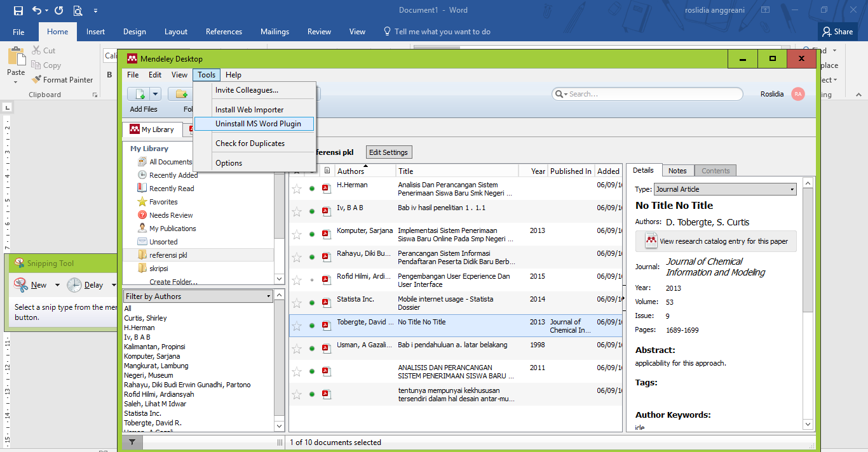Open PDF icon for Rofid Hilmi document
Viewport: 868px width, 452px height.
pos(327,280)
